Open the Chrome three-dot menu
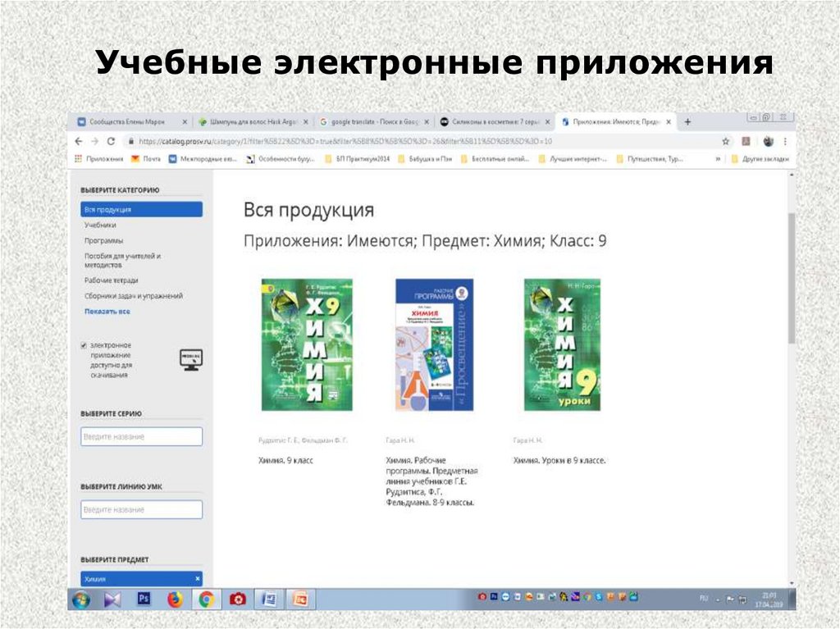The height and width of the screenshot is (629, 840). (786, 141)
